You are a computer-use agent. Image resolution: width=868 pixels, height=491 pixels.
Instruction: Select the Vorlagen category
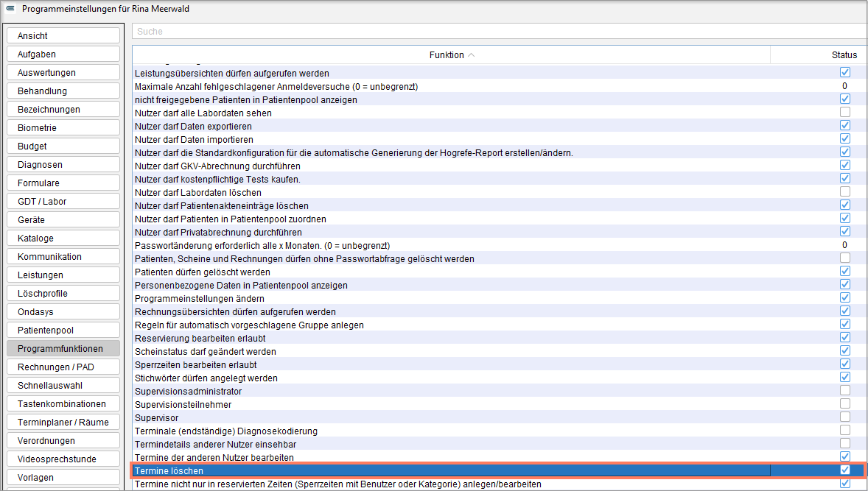[x=63, y=477]
